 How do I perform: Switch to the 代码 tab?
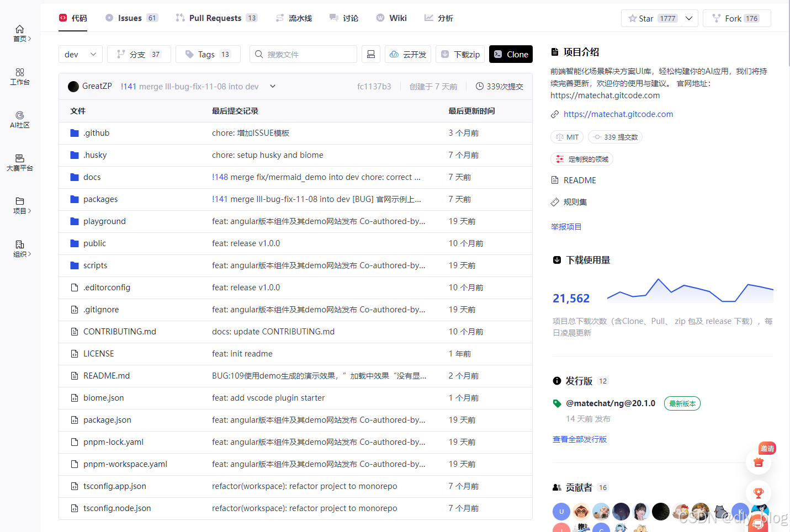73,18
